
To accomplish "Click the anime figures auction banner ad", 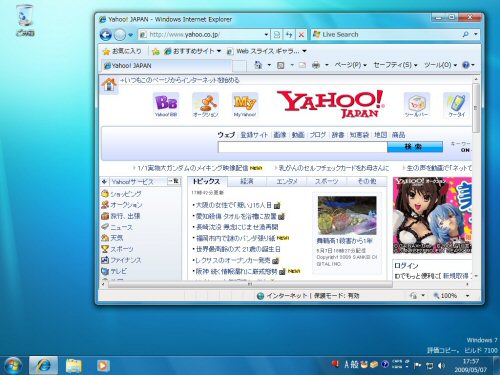I will pos(432,215).
